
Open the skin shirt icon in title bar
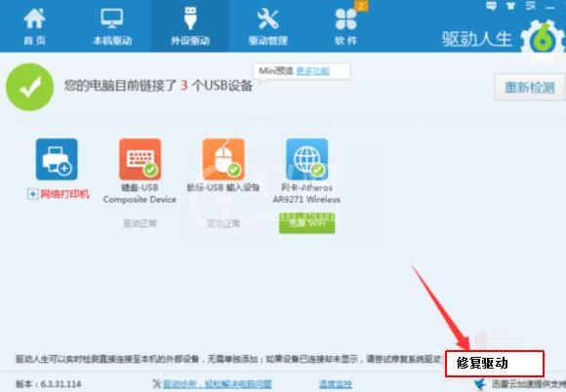510,6
